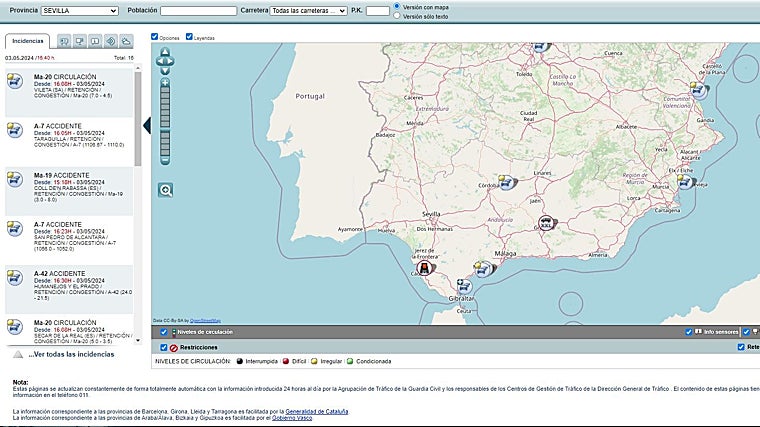Viewport: 760px width, 427px height.
Task: Click the A-7 ACCIDENTE TARAGUILLA incident icon
Action: pos(15,130)
